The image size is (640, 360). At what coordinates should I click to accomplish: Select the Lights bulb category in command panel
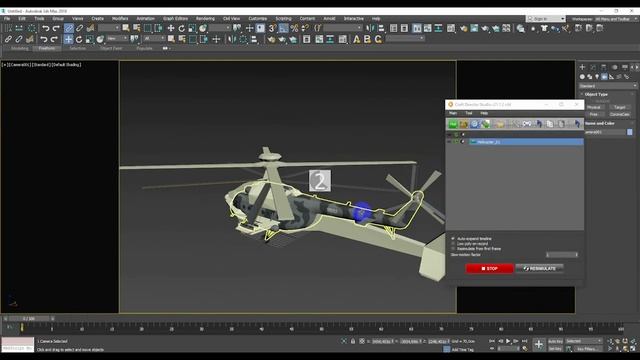click(597, 77)
